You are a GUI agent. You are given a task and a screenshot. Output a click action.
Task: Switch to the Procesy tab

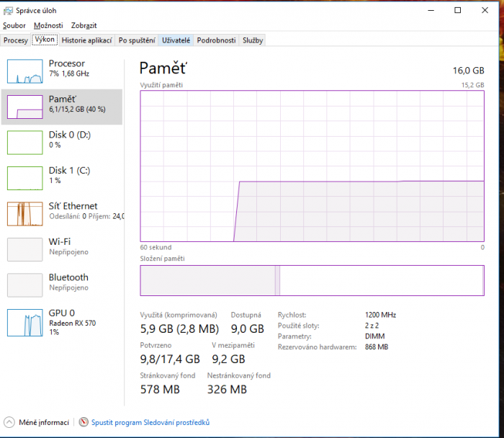click(x=15, y=40)
